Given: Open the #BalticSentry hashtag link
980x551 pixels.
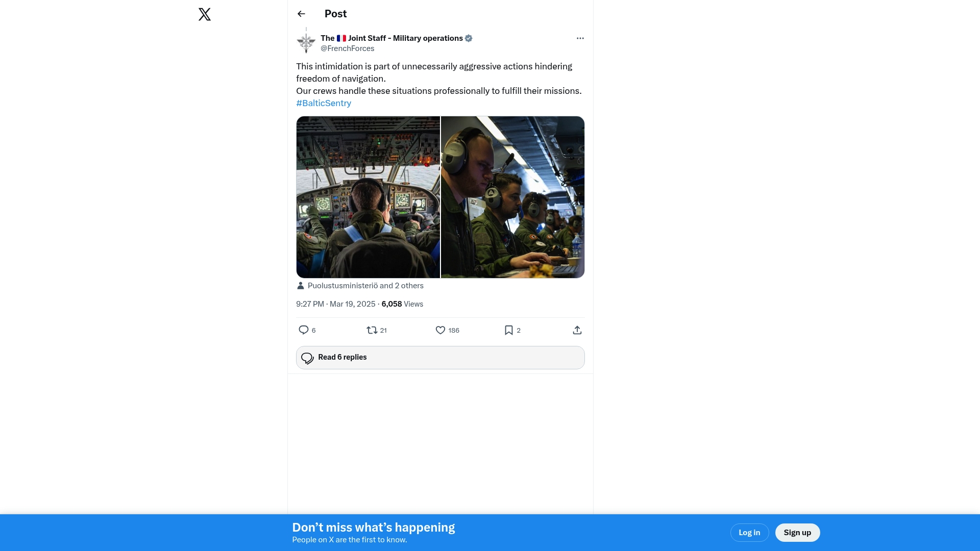Looking at the screenshot, I should pos(324,103).
